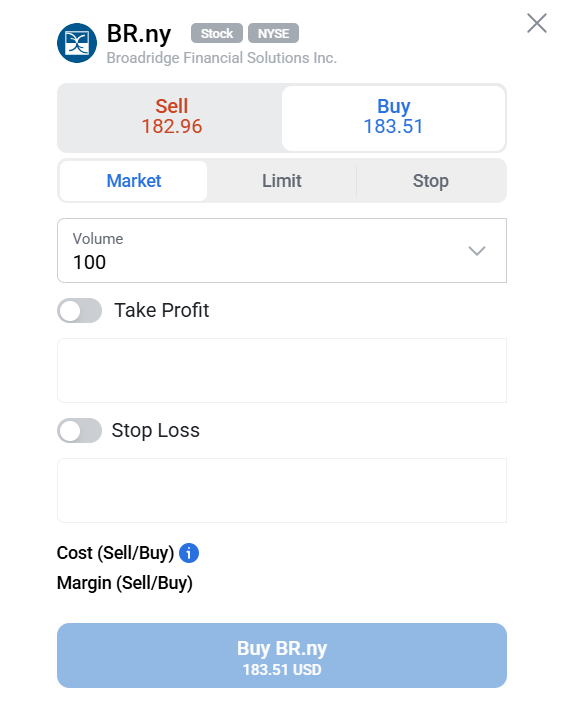Viewport: 563px width, 707px height.
Task: Enable the Stop Loss toggle
Action: pos(79,431)
